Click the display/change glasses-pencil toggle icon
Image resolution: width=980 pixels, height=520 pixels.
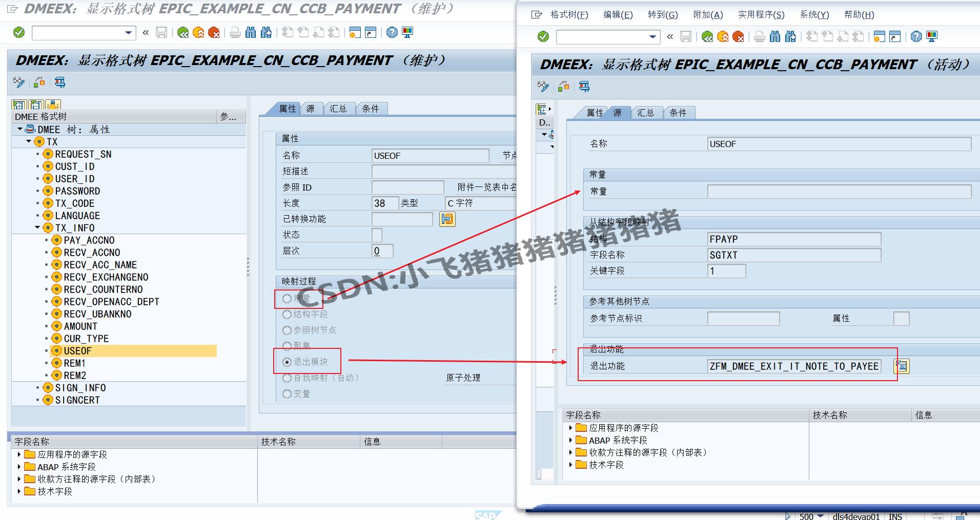point(18,82)
